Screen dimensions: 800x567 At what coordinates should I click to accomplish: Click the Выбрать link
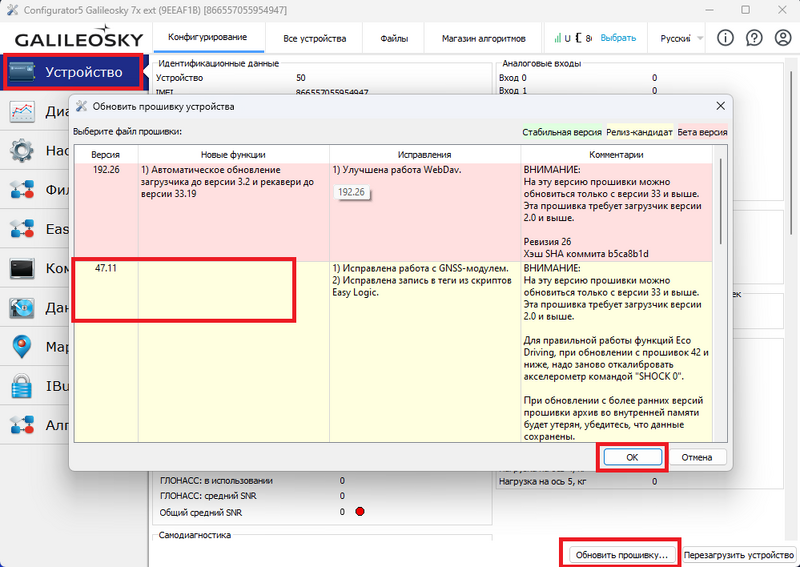[618, 38]
